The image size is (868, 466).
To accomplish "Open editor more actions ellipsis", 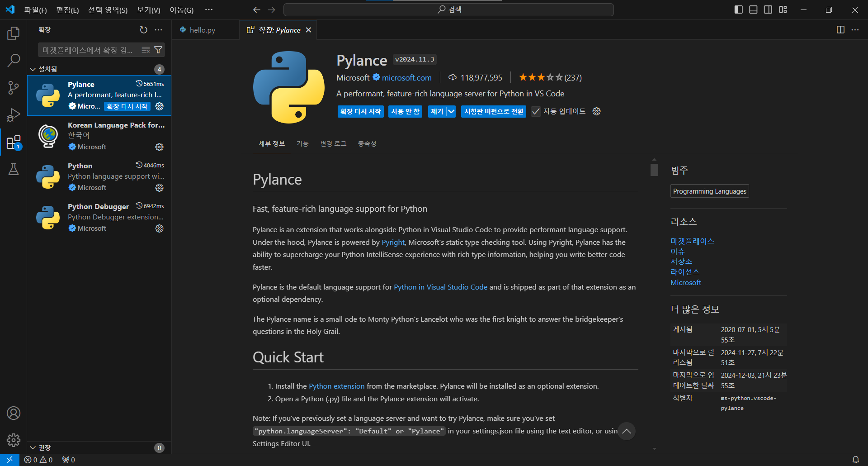I will click(855, 30).
